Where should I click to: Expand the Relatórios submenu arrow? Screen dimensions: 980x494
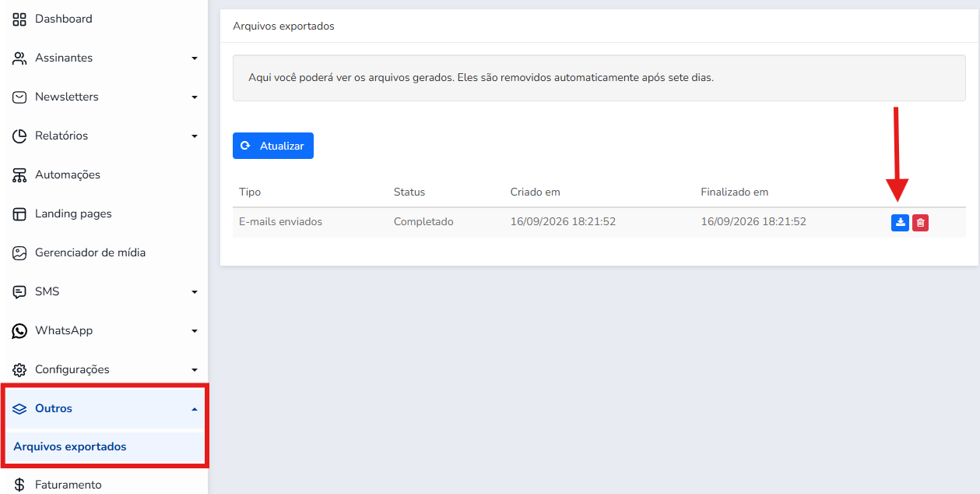195,136
